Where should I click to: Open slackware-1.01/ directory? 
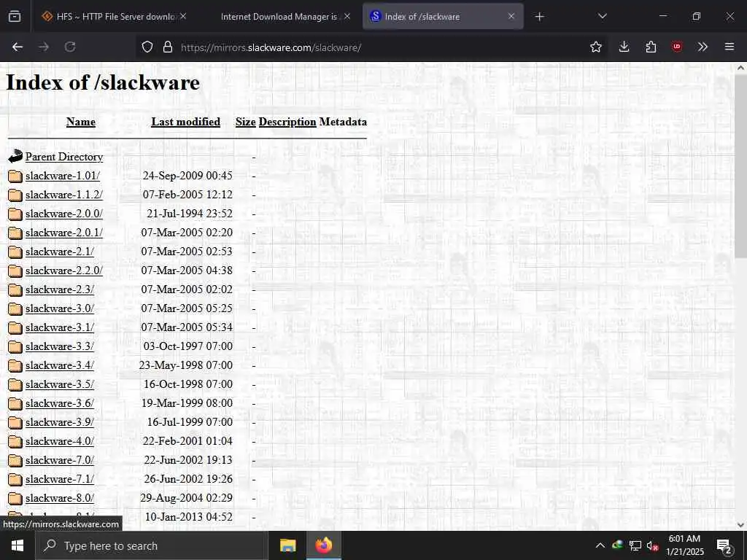(63, 176)
